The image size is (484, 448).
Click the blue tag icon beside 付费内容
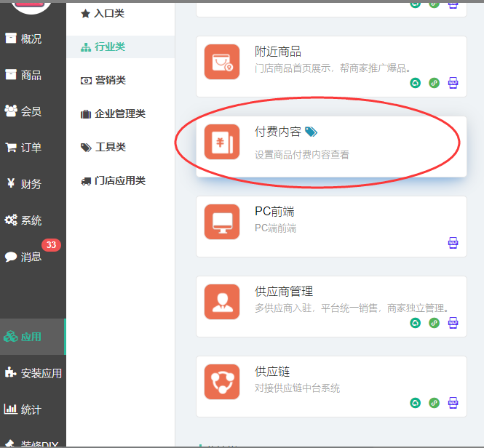coord(311,132)
